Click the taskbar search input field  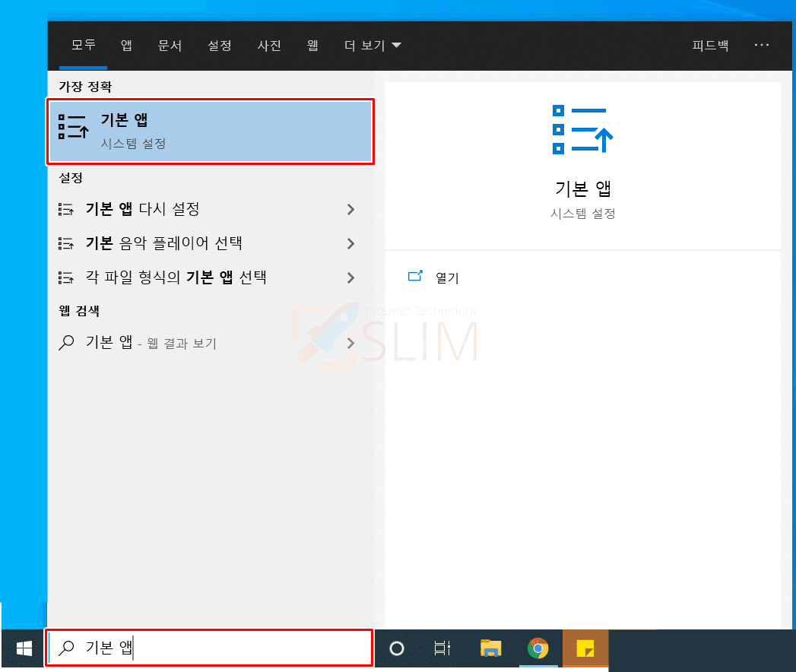click(x=209, y=648)
